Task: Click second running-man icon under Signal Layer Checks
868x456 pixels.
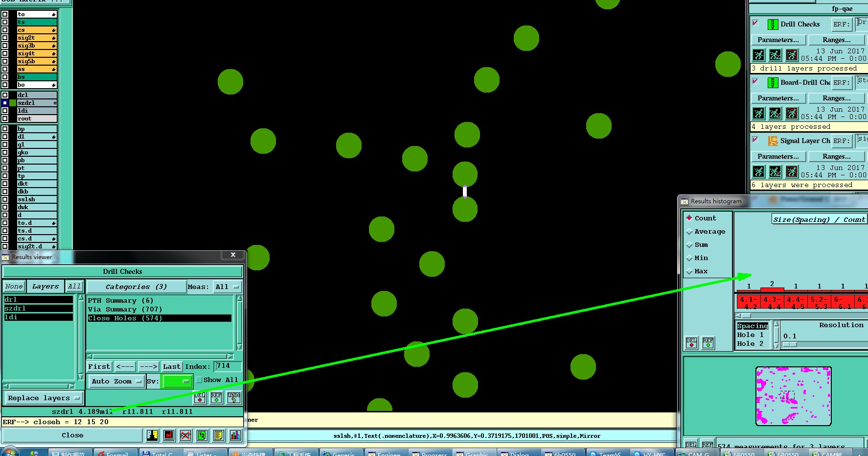Action: pyautogui.click(x=775, y=171)
